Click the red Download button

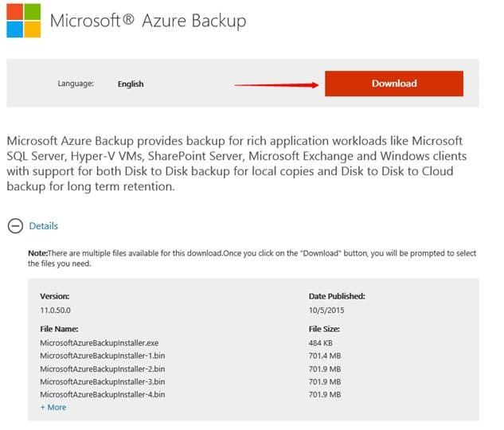point(393,84)
